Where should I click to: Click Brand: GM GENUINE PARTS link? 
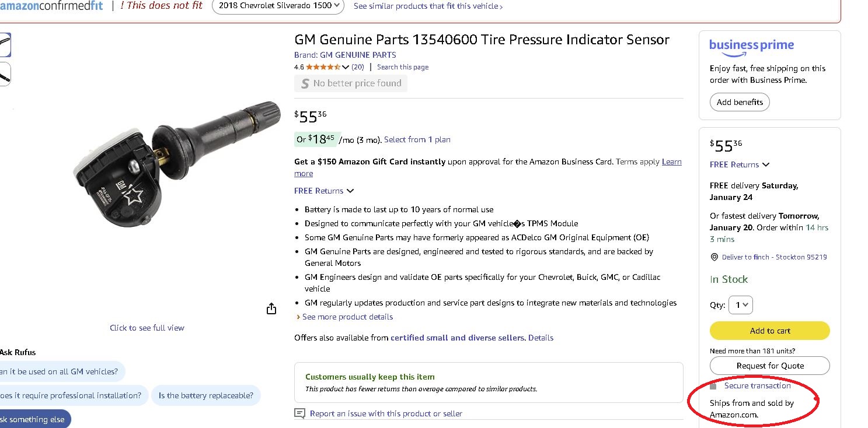[x=345, y=55]
